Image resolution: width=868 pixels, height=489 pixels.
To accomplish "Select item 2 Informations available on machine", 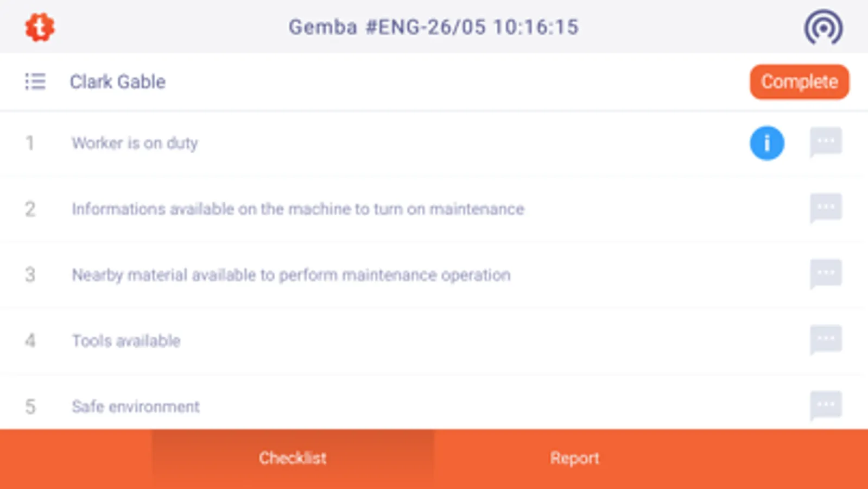I will click(x=297, y=209).
